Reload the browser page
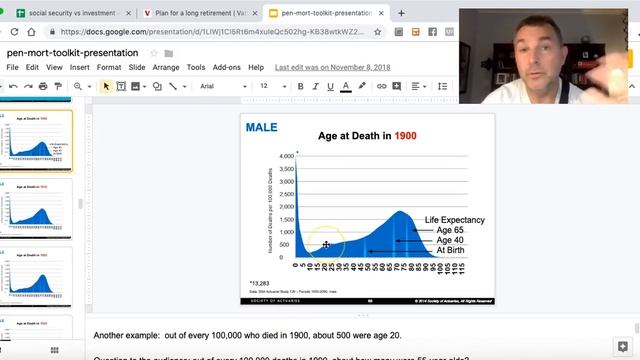 tap(14, 32)
